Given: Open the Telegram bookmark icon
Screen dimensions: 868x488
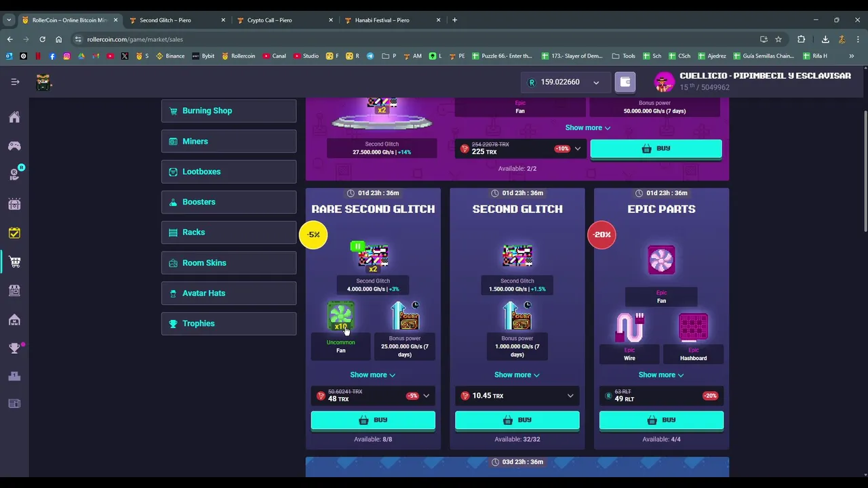Looking at the screenshot, I should pyautogui.click(x=370, y=56).
